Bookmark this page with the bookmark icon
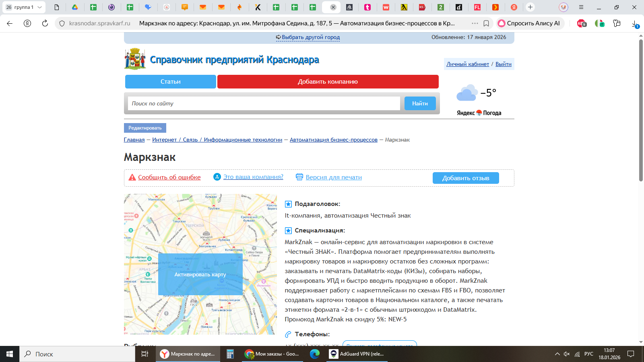This screenshot has height=362, width=644. [x=486, y=23]
